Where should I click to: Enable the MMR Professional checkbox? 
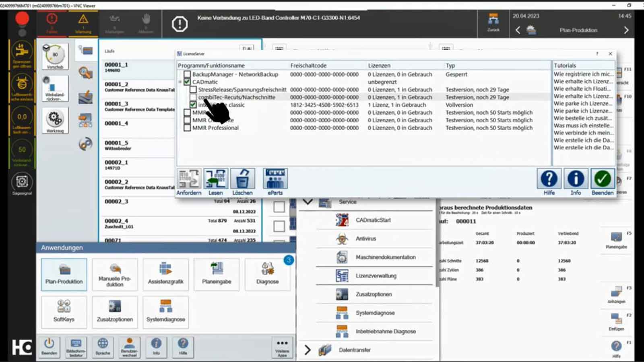[187, 128]
